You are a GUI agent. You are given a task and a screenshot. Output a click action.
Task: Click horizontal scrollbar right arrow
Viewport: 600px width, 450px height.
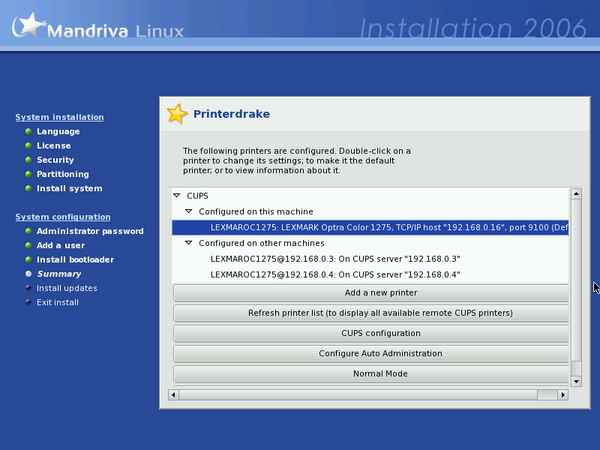563,395
